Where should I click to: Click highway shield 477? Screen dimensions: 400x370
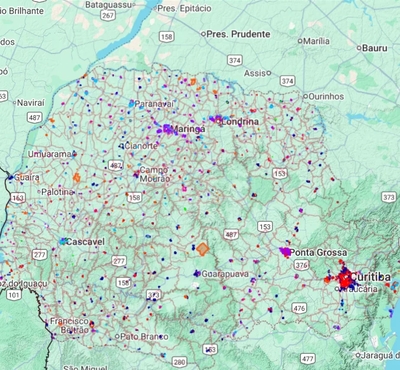pos(307,359)
